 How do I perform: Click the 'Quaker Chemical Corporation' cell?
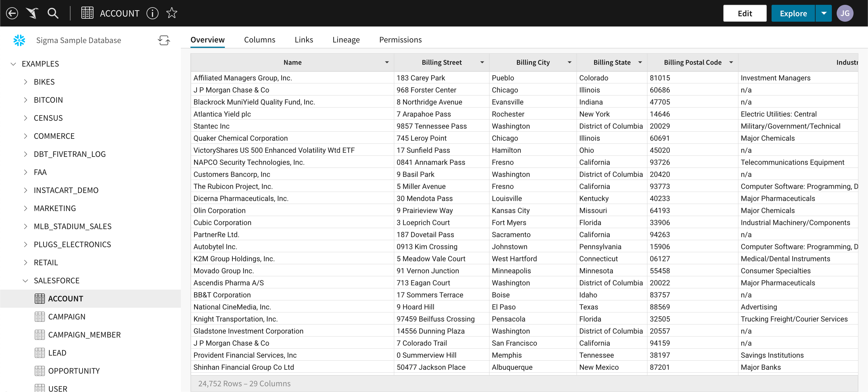[x=292, y=138]
